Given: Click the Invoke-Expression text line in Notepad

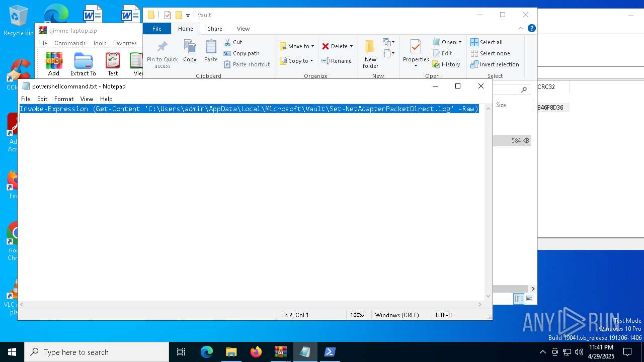Looking at the screenshot, I should (x=249, y=109).
